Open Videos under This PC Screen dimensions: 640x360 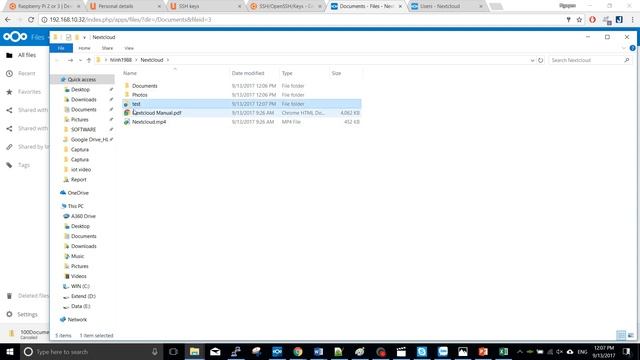pyautogui.click(x=78, y=276)
